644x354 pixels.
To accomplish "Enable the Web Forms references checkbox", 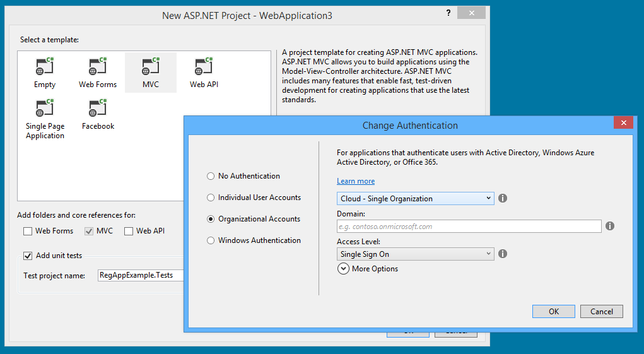I will [28, 231].
